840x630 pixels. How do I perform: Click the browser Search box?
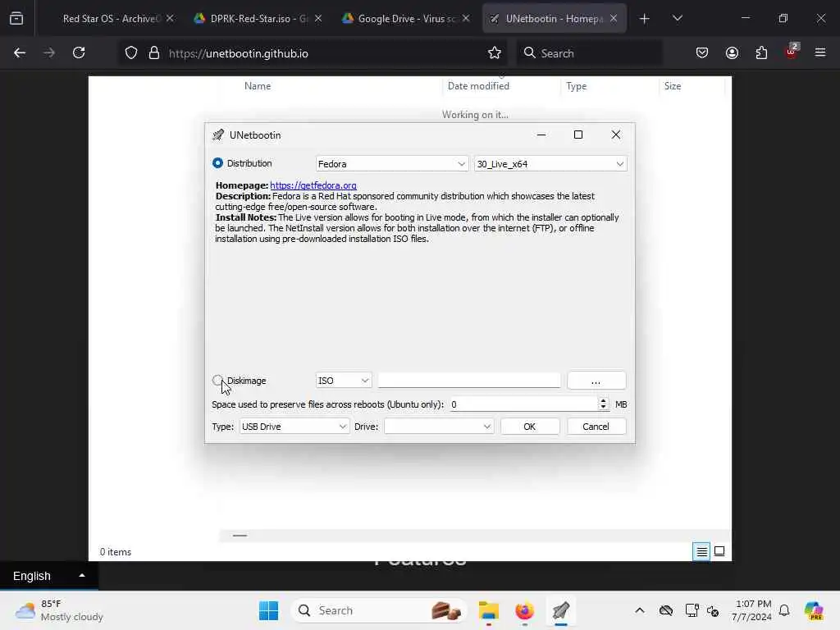[x=589, y=53]
